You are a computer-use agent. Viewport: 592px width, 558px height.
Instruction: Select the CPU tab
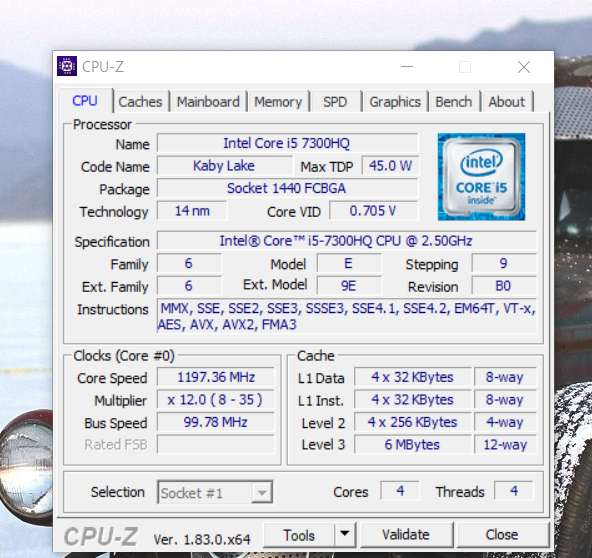(x=85, y=101)
